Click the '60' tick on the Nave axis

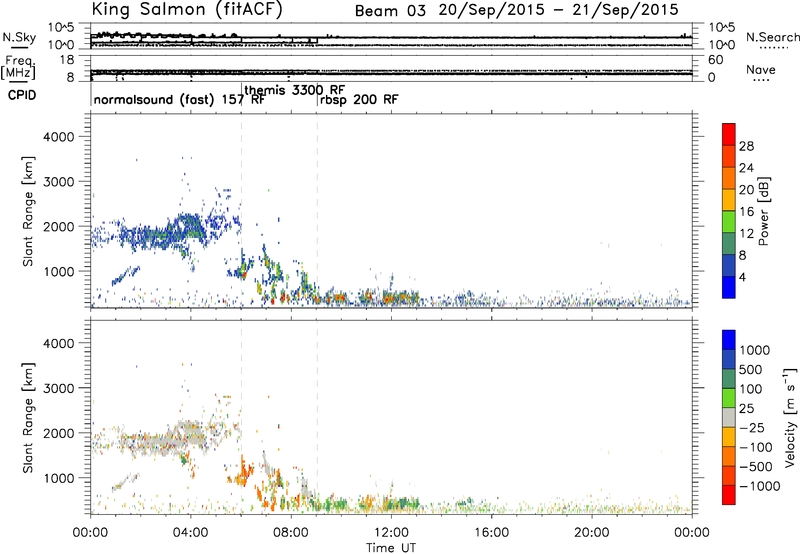[715, 60]
